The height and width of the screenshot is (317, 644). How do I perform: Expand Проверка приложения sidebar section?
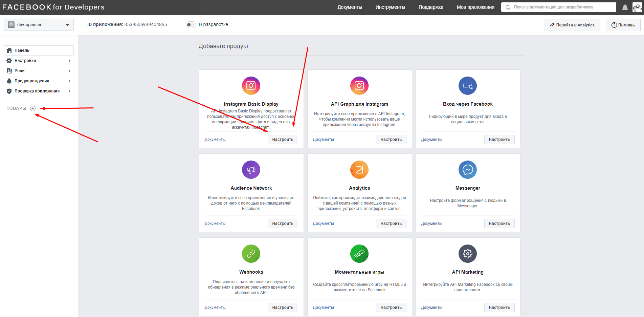(39, 91)
